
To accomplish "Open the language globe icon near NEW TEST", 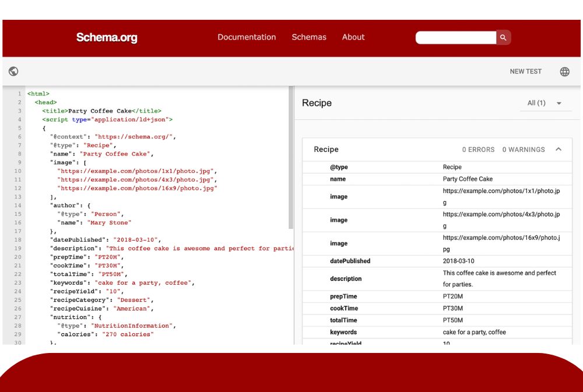I will coord(564,71).
